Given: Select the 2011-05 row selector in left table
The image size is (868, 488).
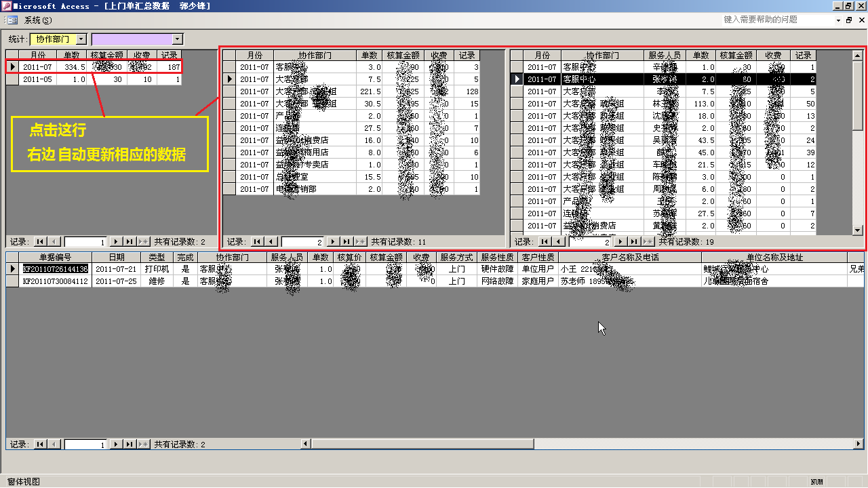Looking at the screenshot, I should click(12, 79).
